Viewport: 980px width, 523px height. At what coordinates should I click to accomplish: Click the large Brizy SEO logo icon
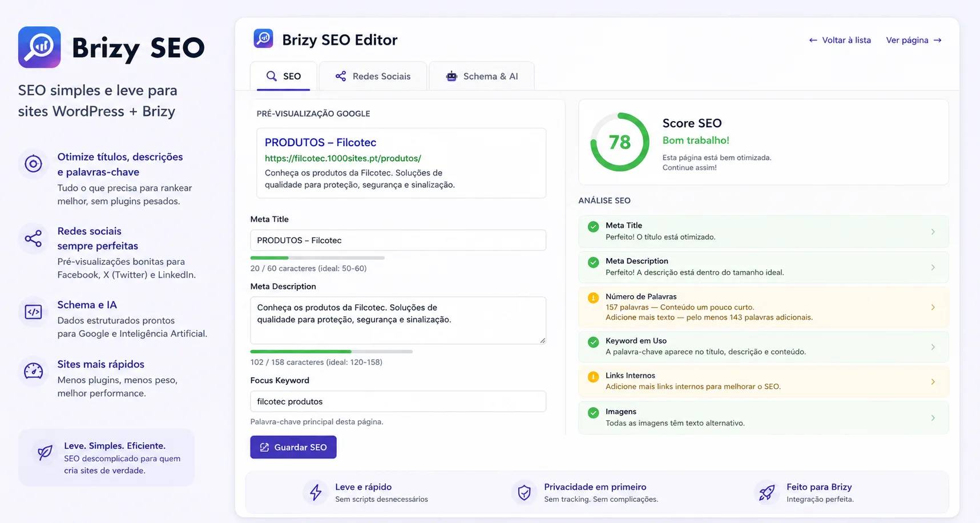39,47
